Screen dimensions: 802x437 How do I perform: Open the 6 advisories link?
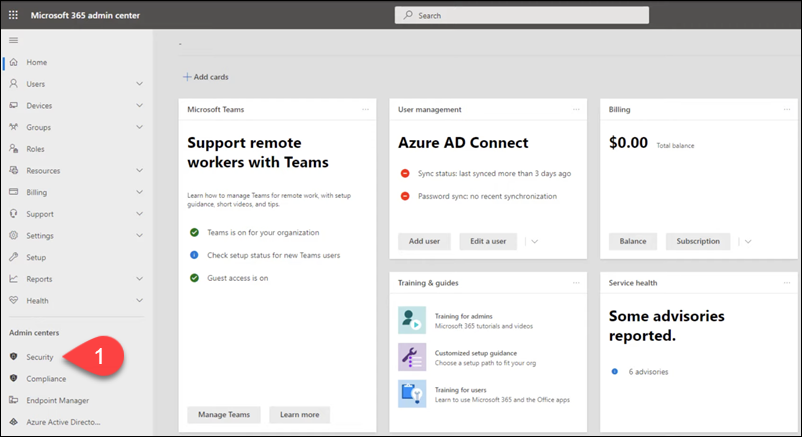[x=648, y=372]
